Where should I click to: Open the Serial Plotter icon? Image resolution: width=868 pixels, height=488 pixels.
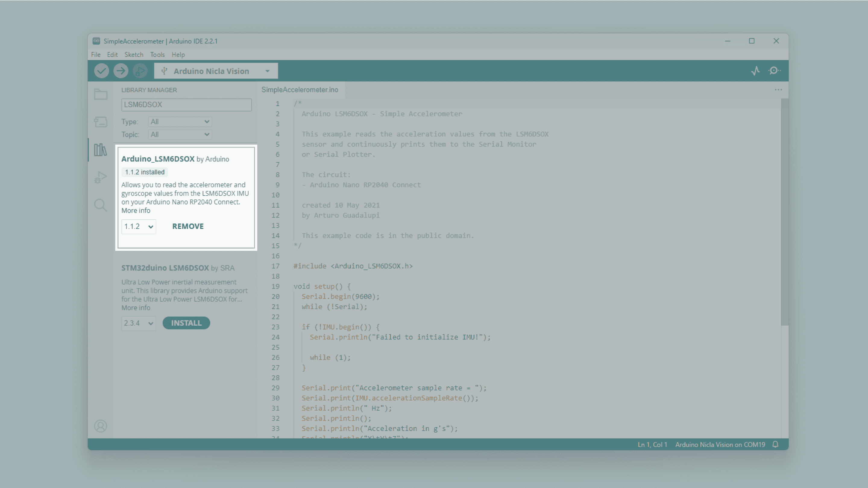click(756, 71)
